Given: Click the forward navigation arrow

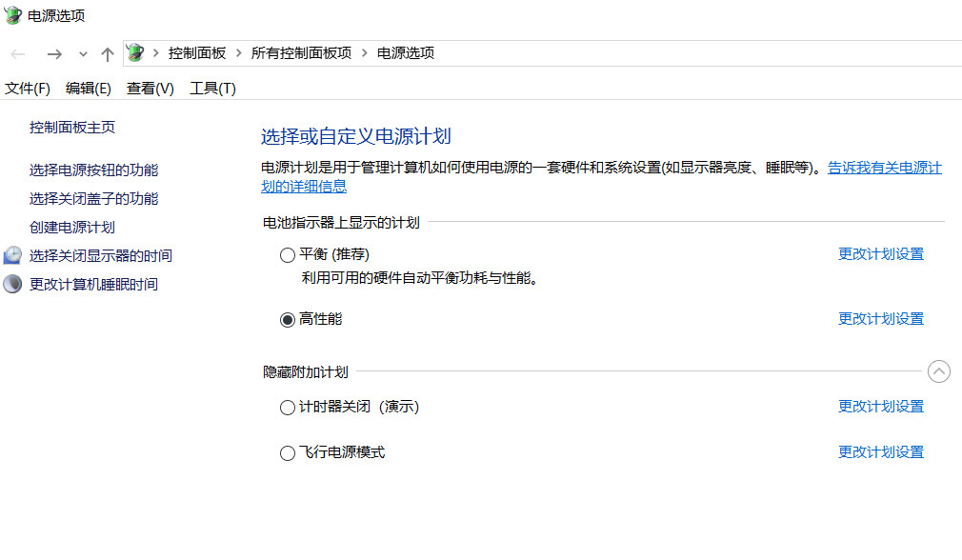Looking at the screenshot, I should pyautogui.click(x=54, y=54).
